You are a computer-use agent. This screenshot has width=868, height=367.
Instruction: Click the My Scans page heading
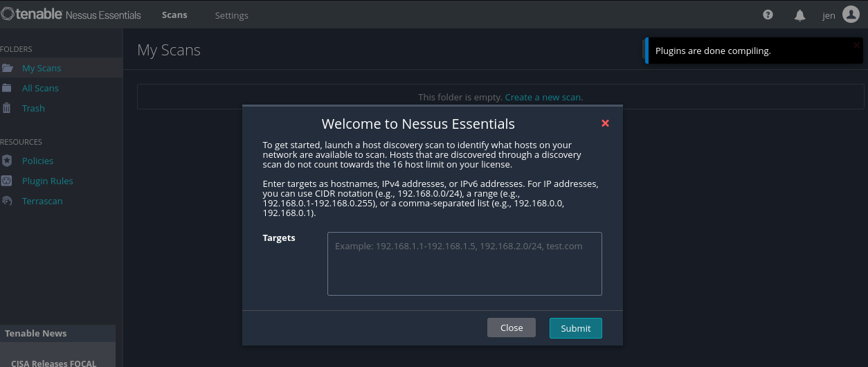point(169,50)
